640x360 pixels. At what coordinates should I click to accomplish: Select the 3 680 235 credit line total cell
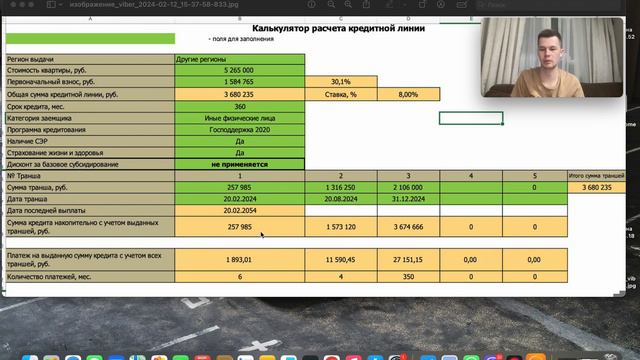click(240, 94)
